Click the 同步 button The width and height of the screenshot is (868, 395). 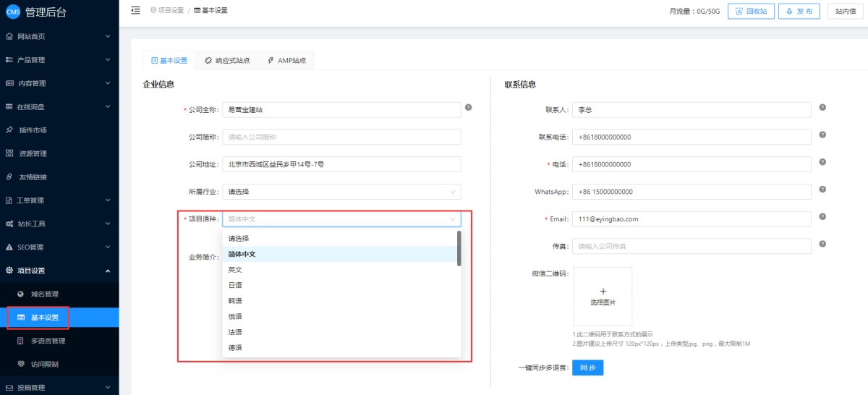[x=588, y=368]
